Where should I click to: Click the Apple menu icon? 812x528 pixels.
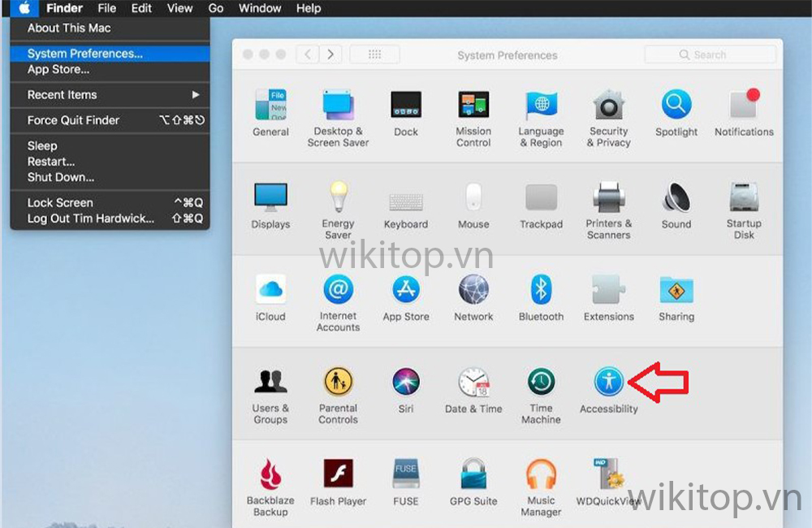coord(24,8)
